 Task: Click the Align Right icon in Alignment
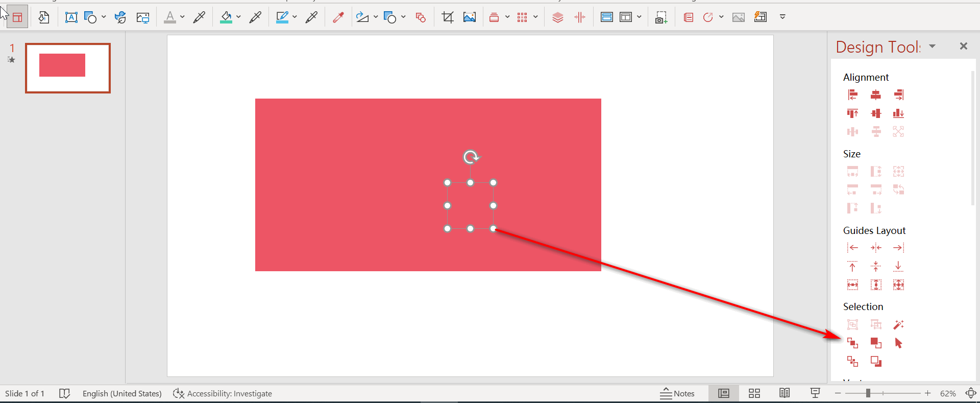point(899,94)
